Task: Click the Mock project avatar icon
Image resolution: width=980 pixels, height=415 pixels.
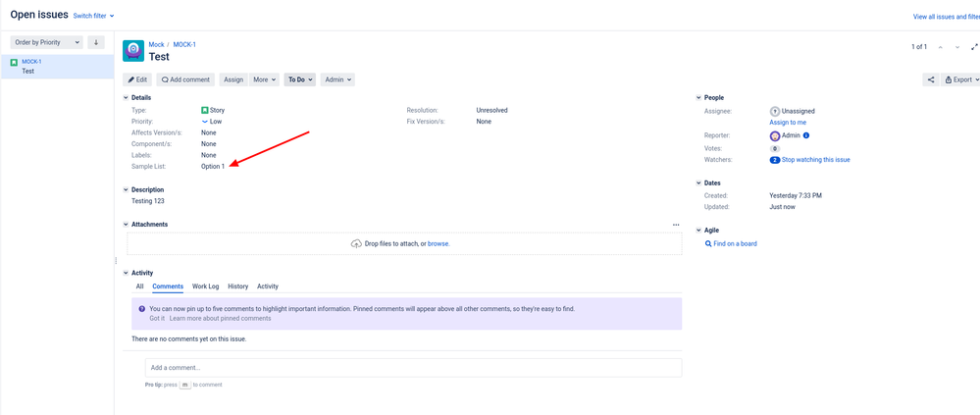Action: pyautogui.click(x=133, y=51)
